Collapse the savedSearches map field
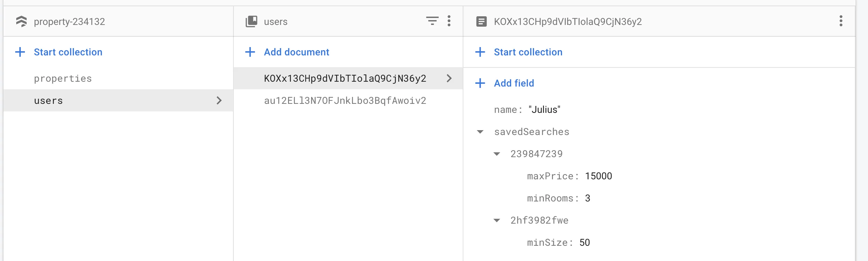This screenshot has width=868, height=261. click(480, 132)
